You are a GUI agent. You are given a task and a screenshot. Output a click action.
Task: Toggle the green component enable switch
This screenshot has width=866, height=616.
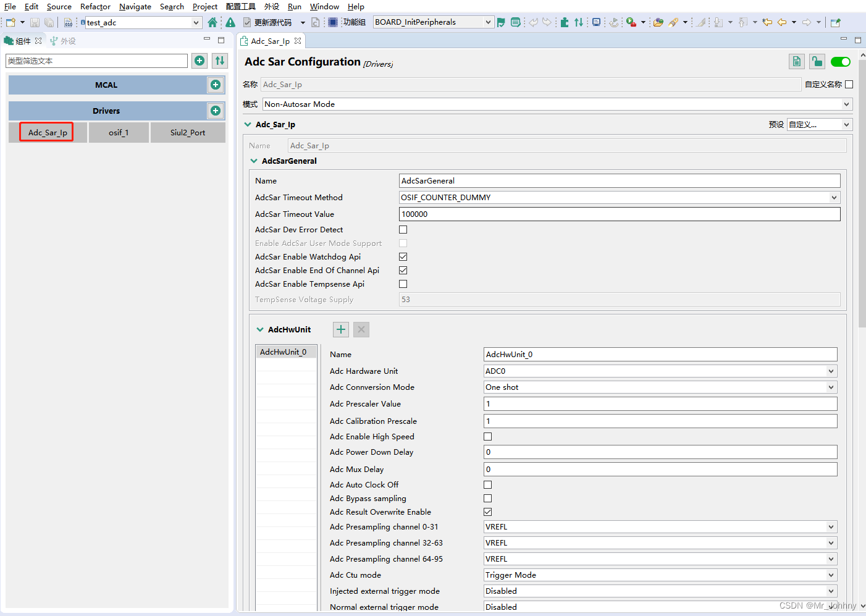click(841, 61)
